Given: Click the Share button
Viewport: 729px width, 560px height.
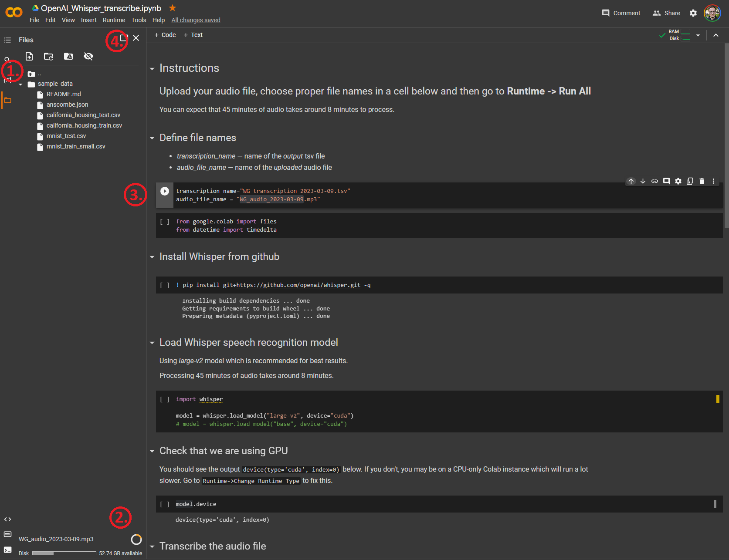Looking at the screenshot, I should click(666, 13).
